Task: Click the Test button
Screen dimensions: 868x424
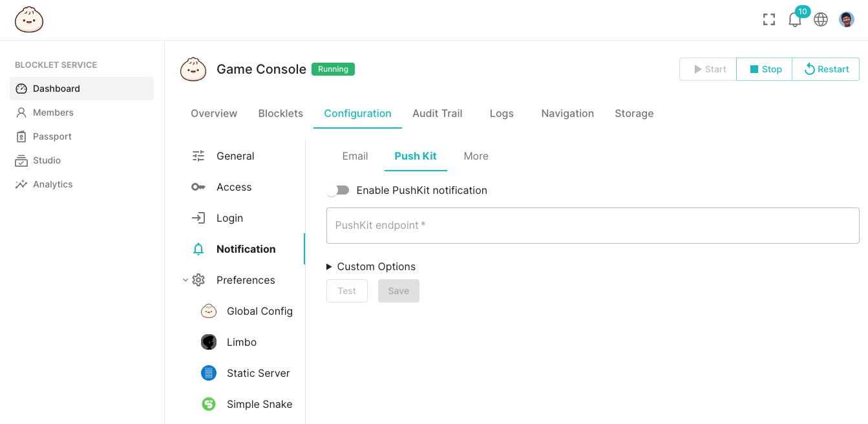Action: [x=346, y=291]
